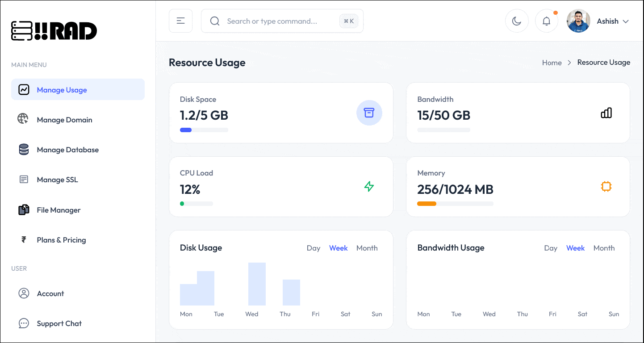Click the Bandwidth bar chart icon
The height and width of the screenshot is (343, 644).
606,113
